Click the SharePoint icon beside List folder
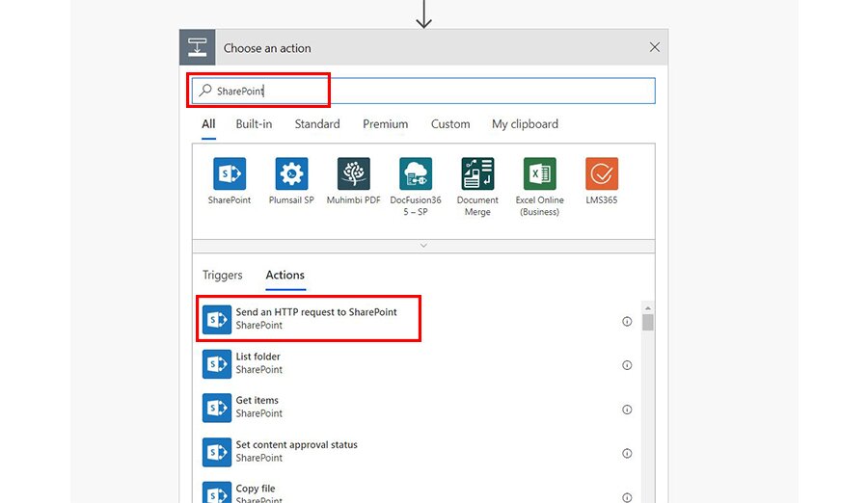 (x=216, y=364)
